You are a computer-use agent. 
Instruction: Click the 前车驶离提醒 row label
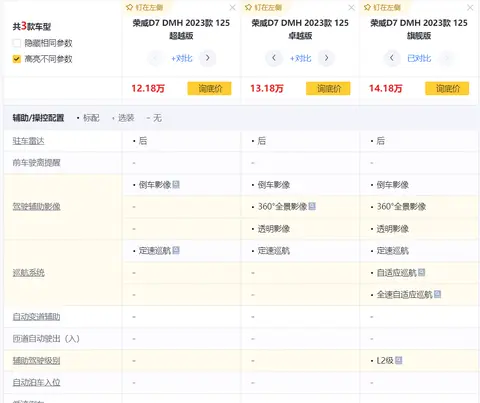click(x=36, y=163)
